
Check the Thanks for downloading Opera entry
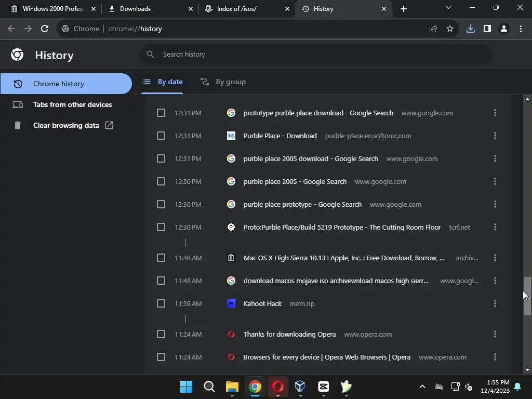click(161, 334)
